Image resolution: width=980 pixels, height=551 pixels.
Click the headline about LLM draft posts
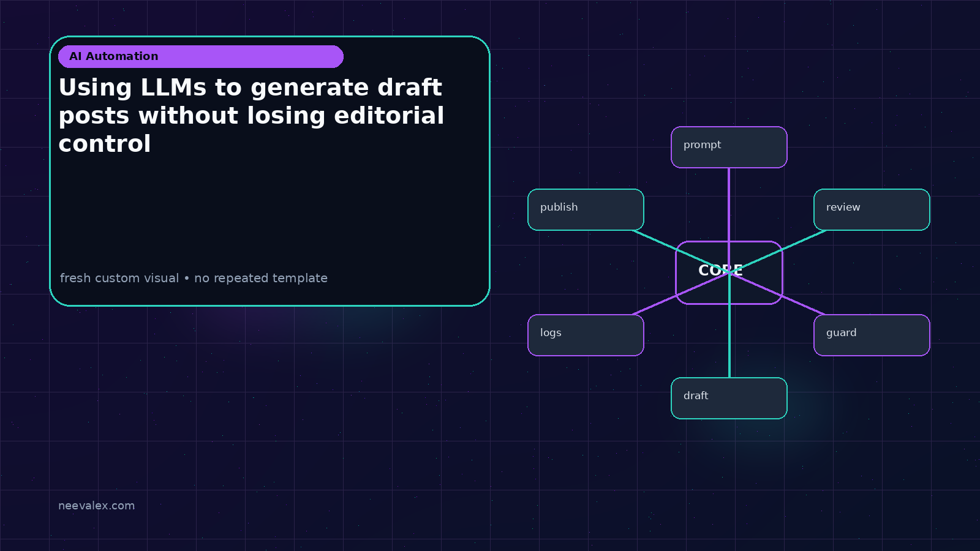point(251,116)
